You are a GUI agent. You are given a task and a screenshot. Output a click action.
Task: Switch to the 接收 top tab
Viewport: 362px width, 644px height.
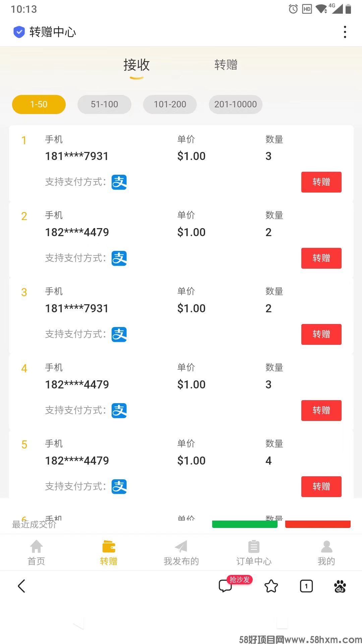pos(136,65)
